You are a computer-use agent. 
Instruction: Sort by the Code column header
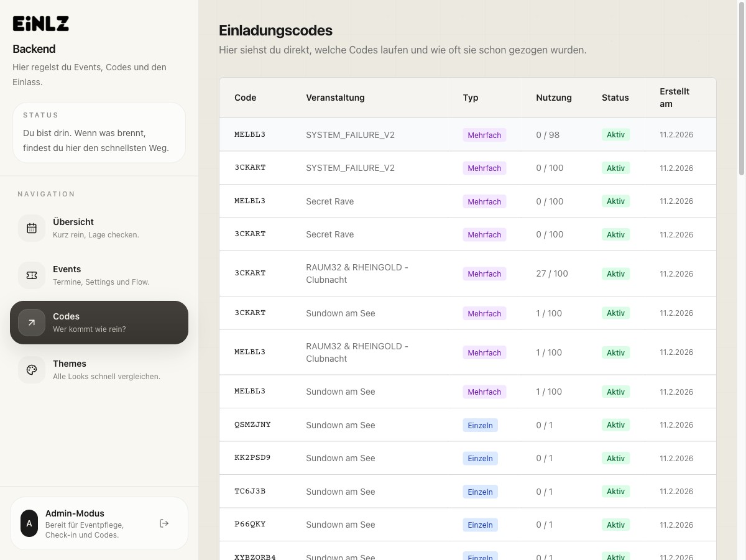245,98
